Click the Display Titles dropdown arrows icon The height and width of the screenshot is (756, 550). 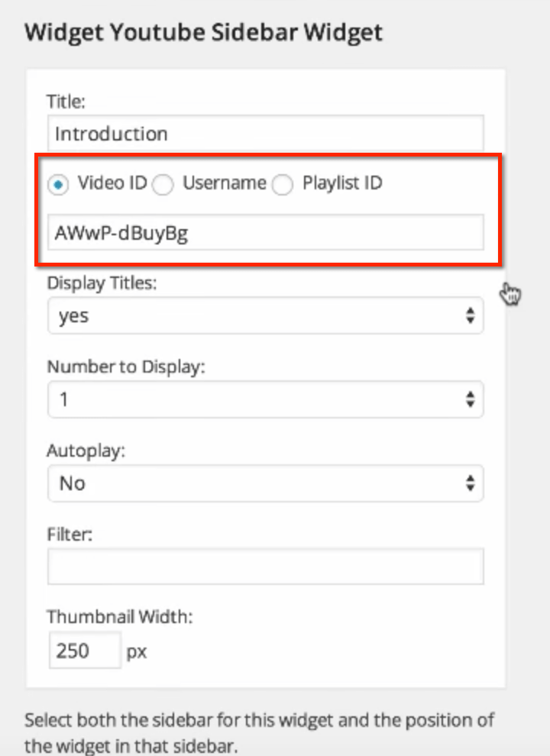pos(471,316)
